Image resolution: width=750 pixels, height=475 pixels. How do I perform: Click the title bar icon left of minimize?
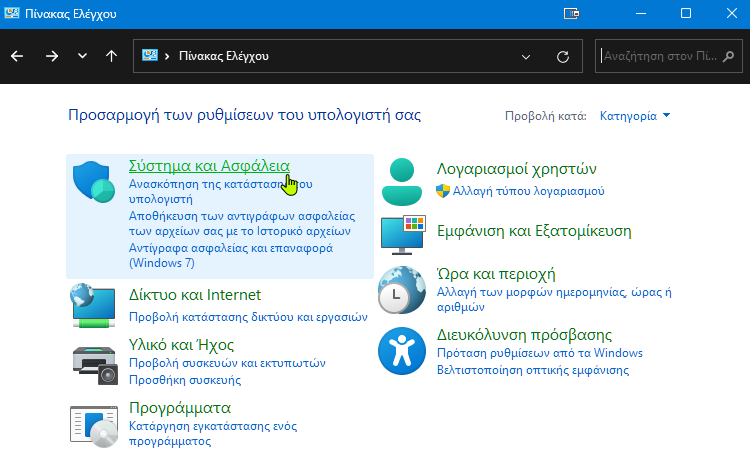(571, 13)
